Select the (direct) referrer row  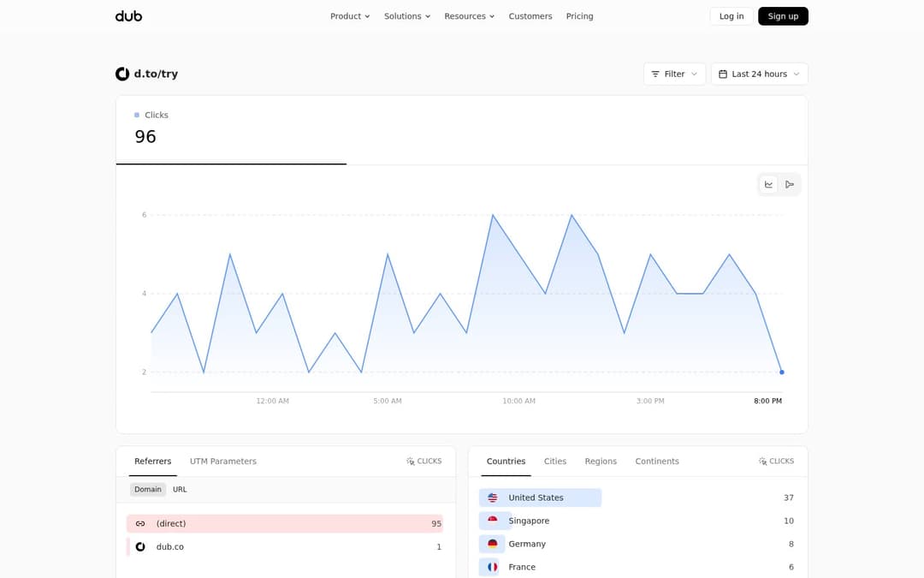285,524
